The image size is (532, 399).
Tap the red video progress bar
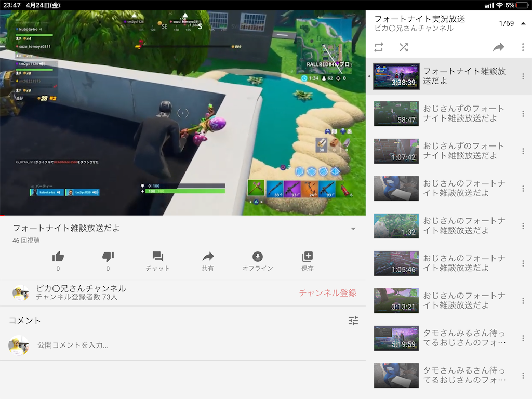[x=182, y=215]
